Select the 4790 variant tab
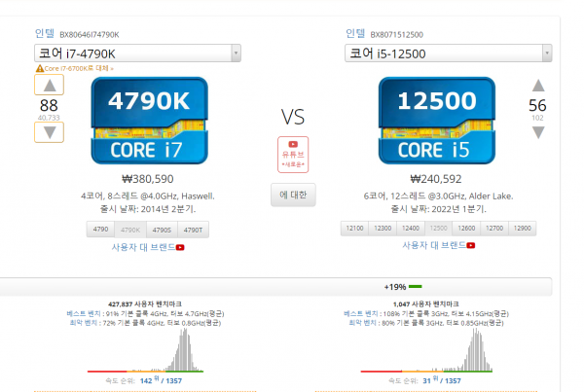Image resolution: width=584 pixels, height=392 pixels. tap(100, 230)
